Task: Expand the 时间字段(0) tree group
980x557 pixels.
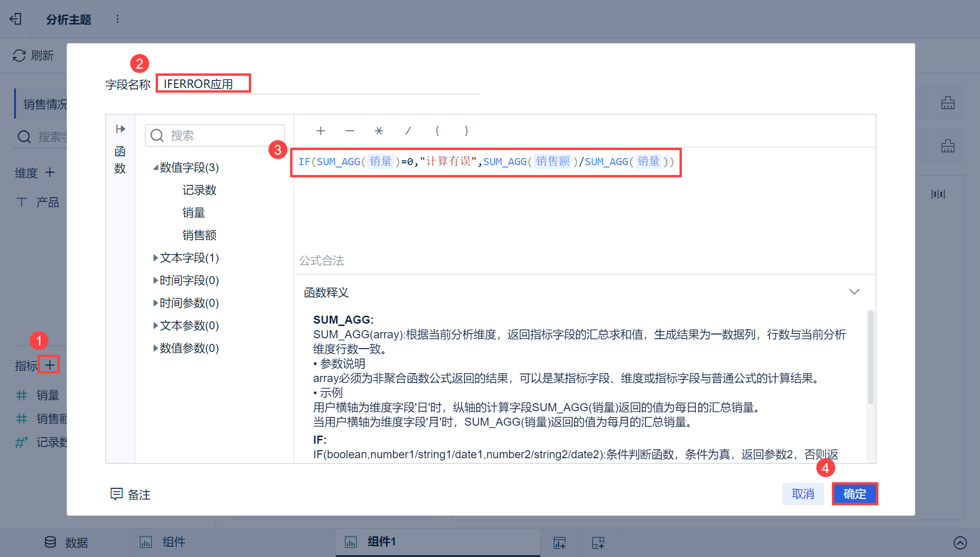Action: (155, 280)
